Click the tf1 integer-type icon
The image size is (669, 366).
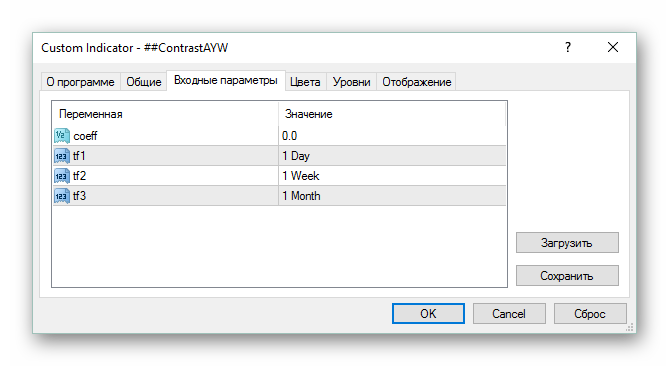tap(61, 156)
